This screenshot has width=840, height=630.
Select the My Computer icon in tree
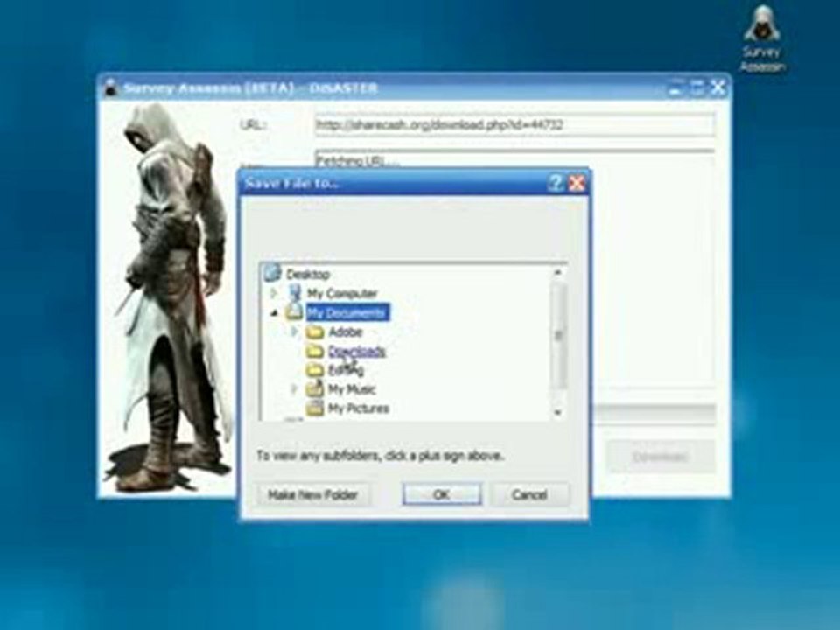click(x=295, y=292)
